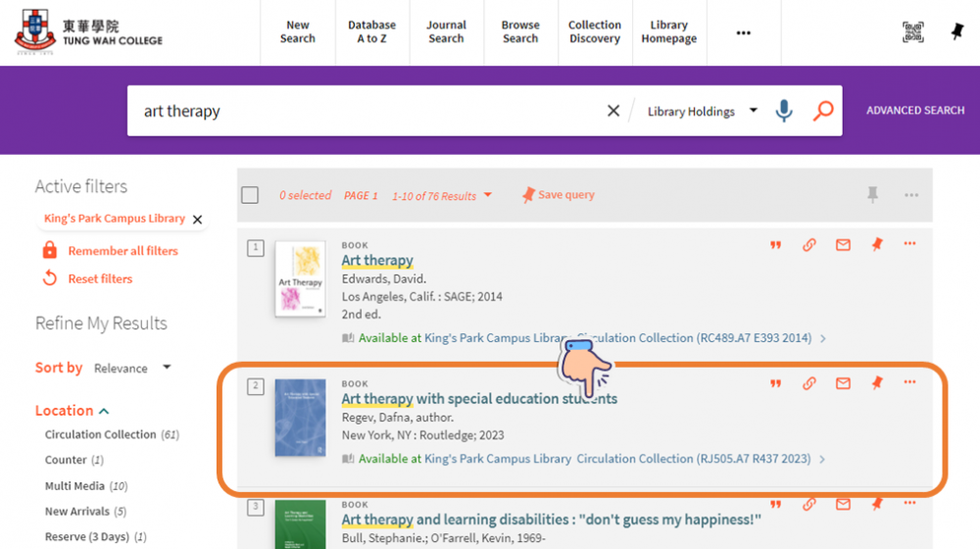Open Art therapy with special education students

(x=479, y=398)
